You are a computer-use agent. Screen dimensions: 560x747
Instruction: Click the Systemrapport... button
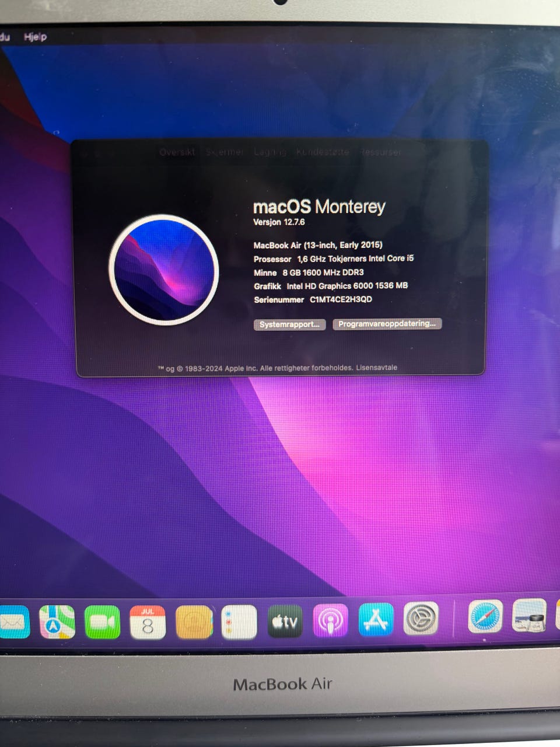pos(289,324)
